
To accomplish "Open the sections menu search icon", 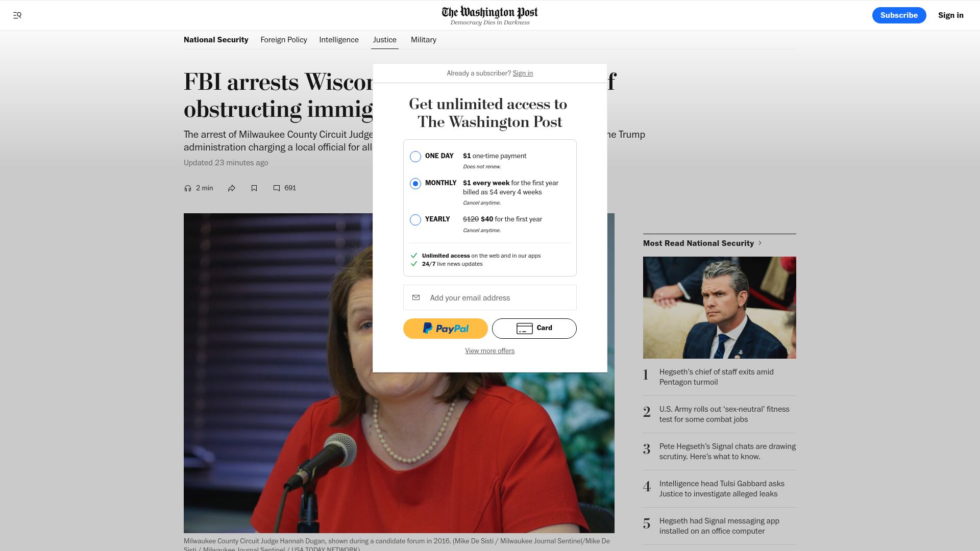I will coord(17,15).
